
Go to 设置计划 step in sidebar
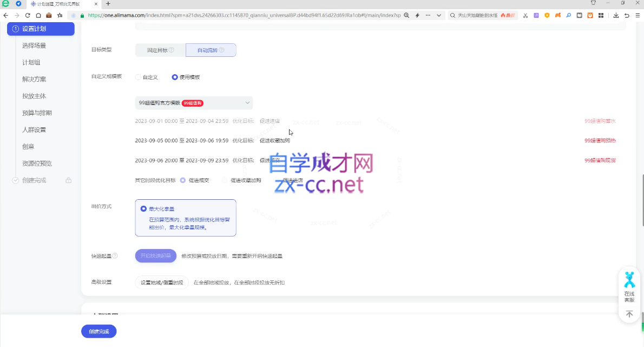[x=41, y=29]
